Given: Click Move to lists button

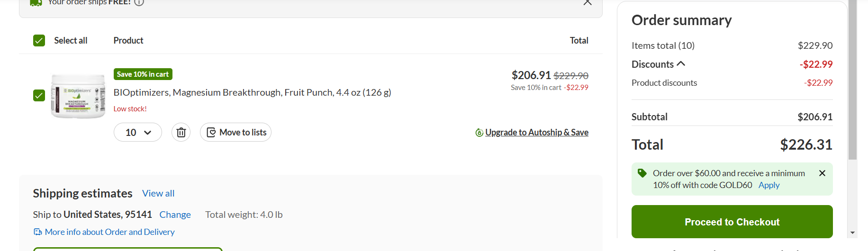Looking at the screenshot, I should point(235,132).
